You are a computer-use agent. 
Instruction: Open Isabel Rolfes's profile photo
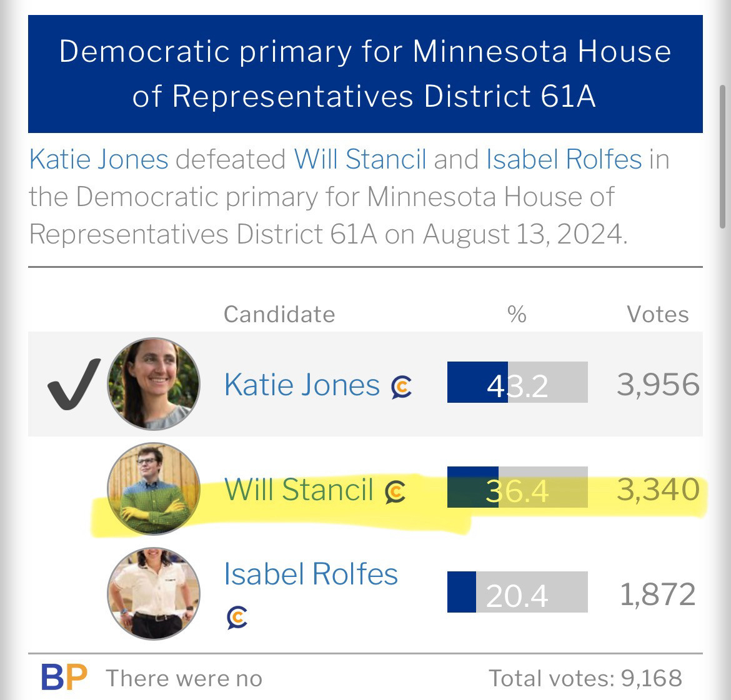pyautogui.click(x=154, y=593)
